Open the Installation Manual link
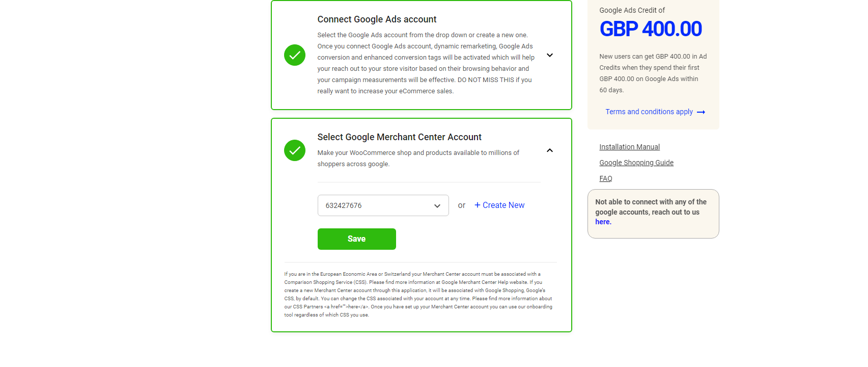This screenshot has height=367, width=868. point(629,147)
